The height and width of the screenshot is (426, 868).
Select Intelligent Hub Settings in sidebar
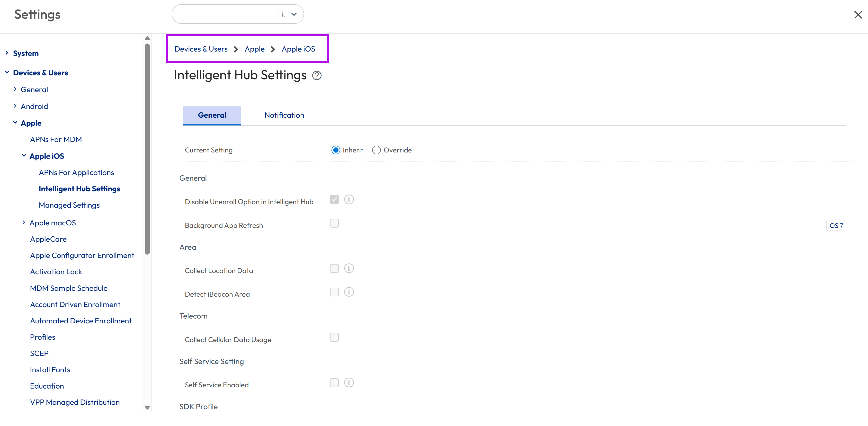79,189
